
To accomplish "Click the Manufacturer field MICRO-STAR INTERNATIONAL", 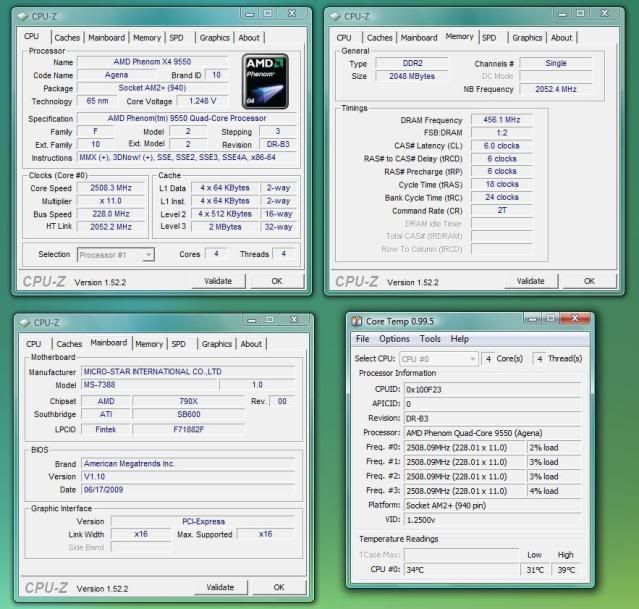I will (x=187, y=372).
